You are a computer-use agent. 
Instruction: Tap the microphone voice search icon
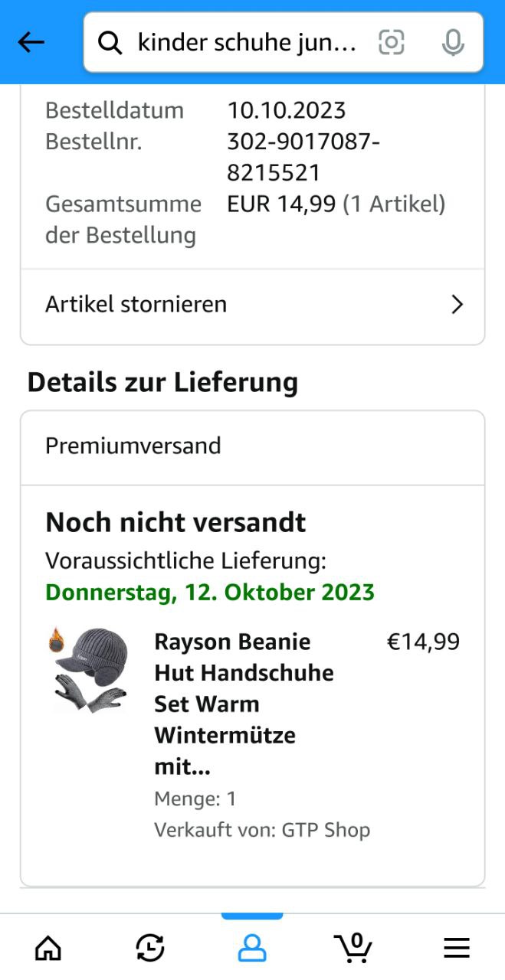pos(453,43)
